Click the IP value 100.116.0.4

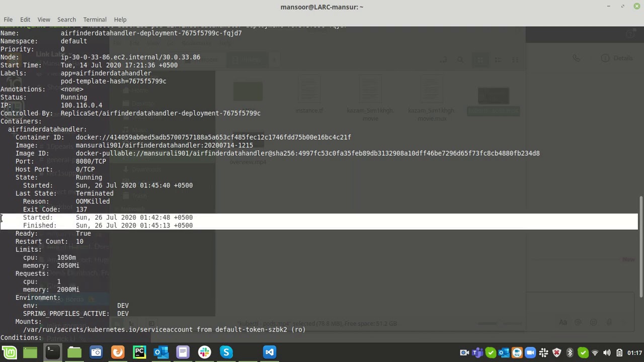pos(82,106)
